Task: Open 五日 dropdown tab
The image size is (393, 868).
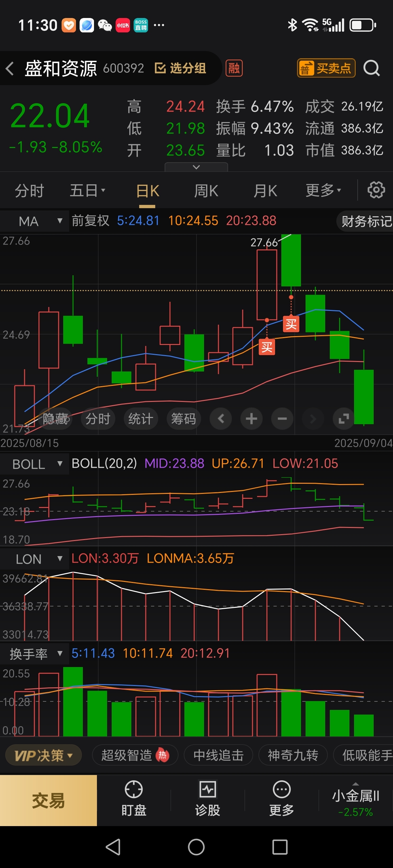Action: tap(87, 191)
